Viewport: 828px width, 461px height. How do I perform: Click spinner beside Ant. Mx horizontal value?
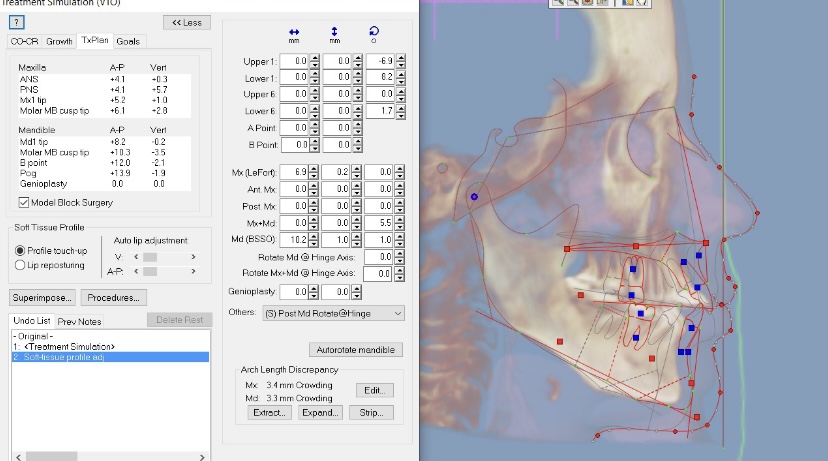point(314,189)
